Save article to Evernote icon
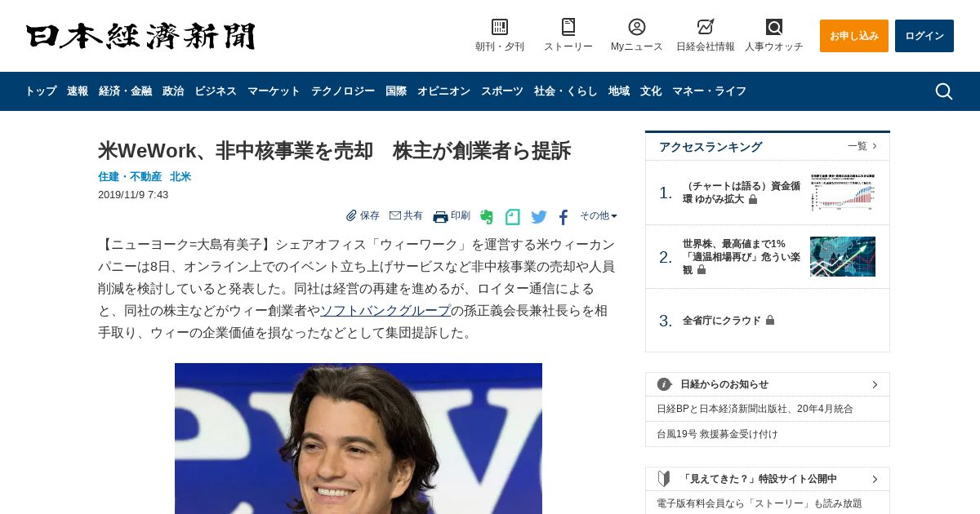980x514 pixels. click(487, 217)
